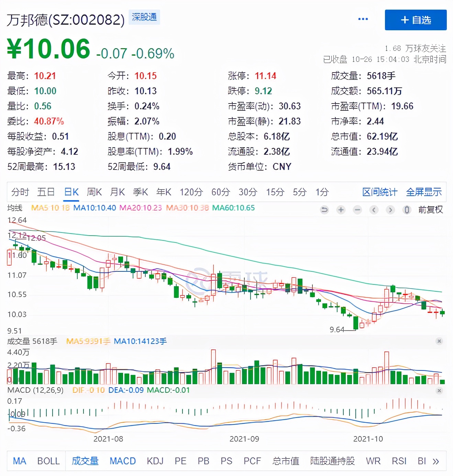Click the MA5 legend value
Image resolution: width=453 pixels, height=476 pixels.
pyautogui.click(x=50, y=208)
